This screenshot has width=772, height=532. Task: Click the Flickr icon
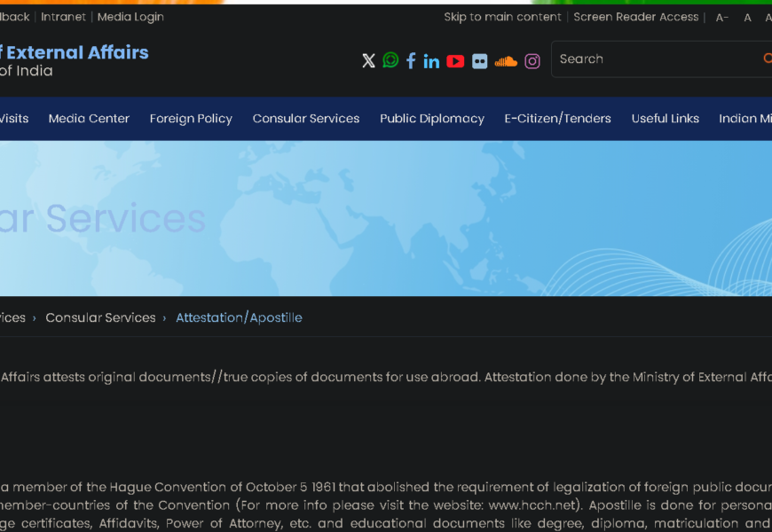pos(480,61)
